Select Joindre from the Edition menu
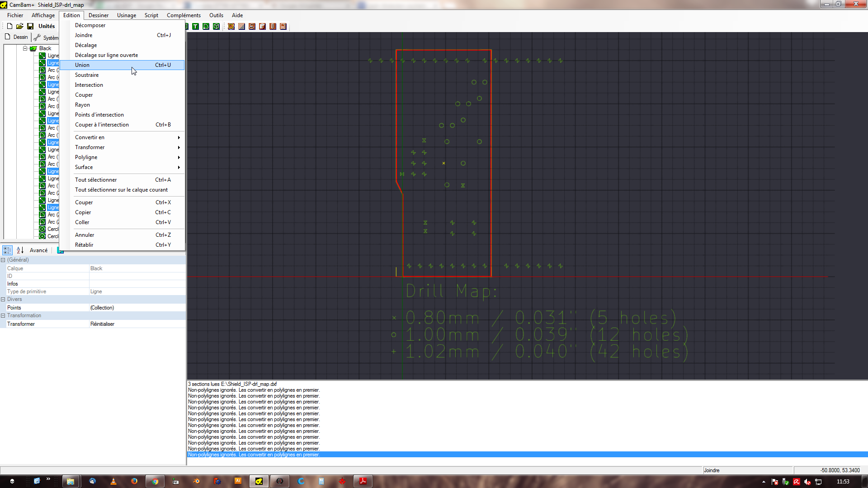 tap(122, 35)
